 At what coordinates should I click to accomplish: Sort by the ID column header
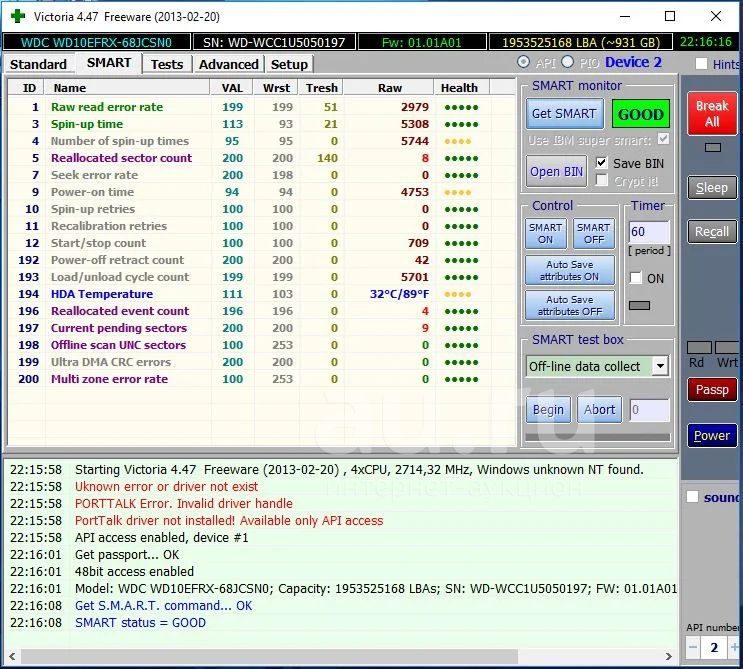27,88
